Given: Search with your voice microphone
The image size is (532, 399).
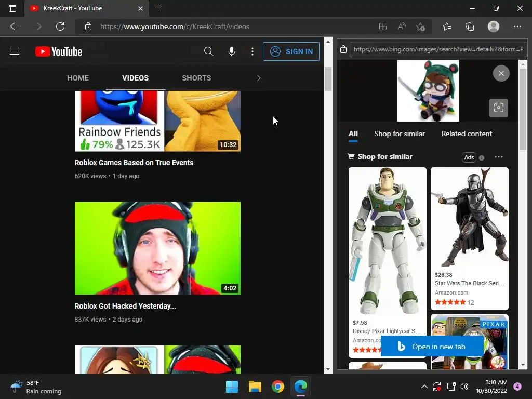Looking at the screenshot, I should click(x=231, y=51).
